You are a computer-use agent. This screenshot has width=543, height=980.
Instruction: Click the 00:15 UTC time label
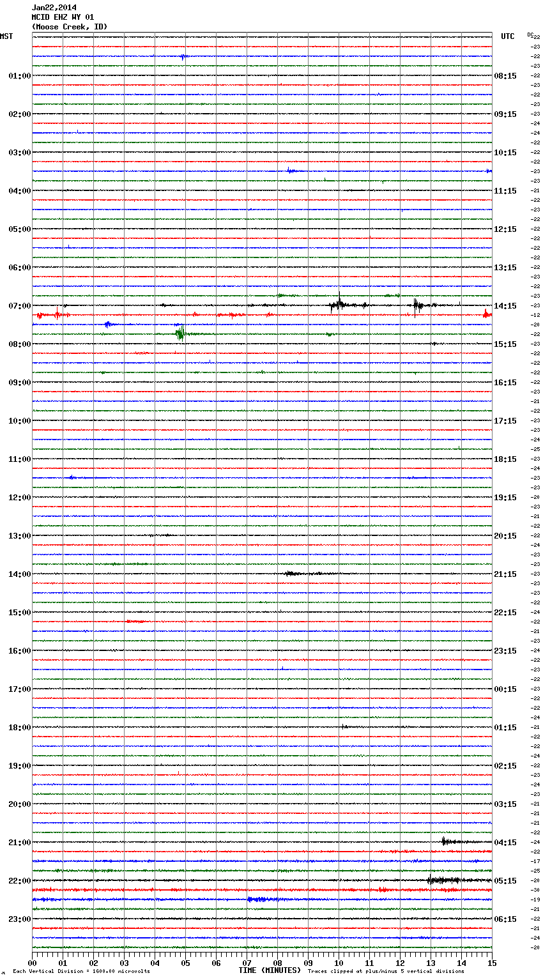(x=505, y=689)
